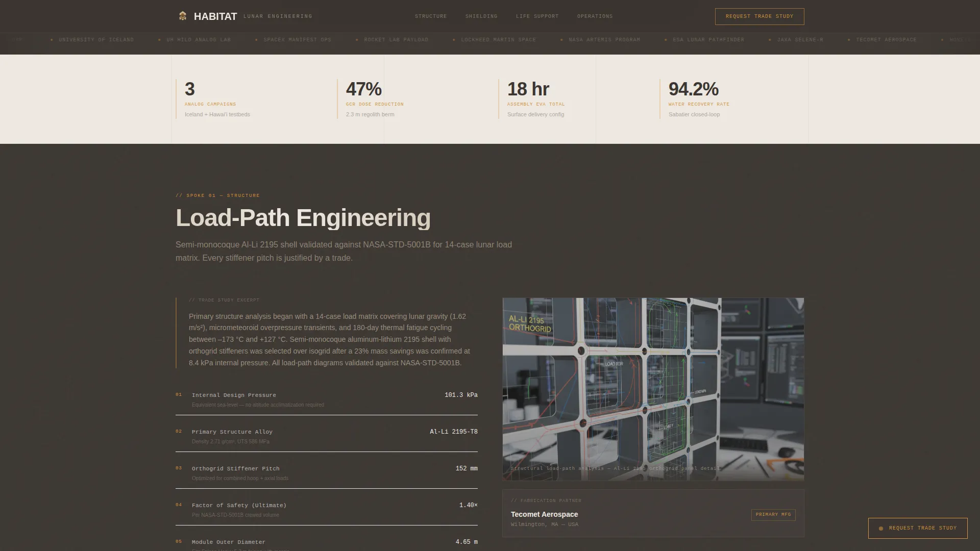Click the Spoke 01 — Structure label
Image resolution: width=980 pixels, height=551 pixels.
[217, 195]
